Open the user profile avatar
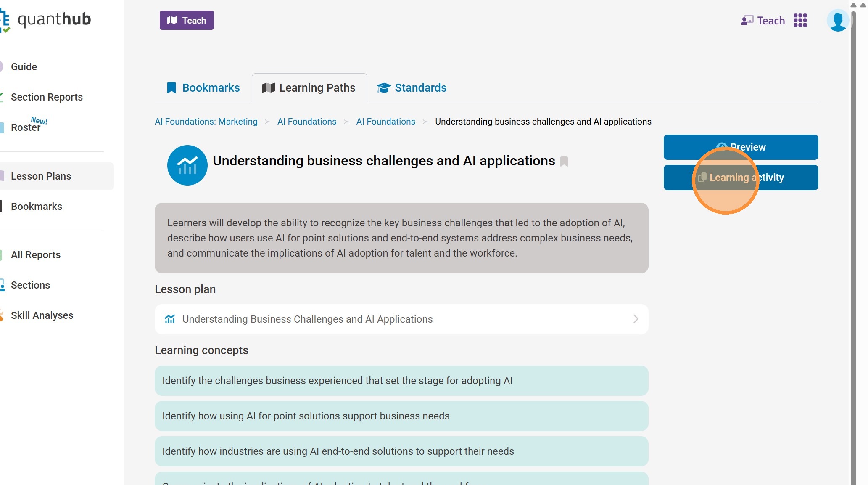The image size is (868, 485). click(837, 20)
